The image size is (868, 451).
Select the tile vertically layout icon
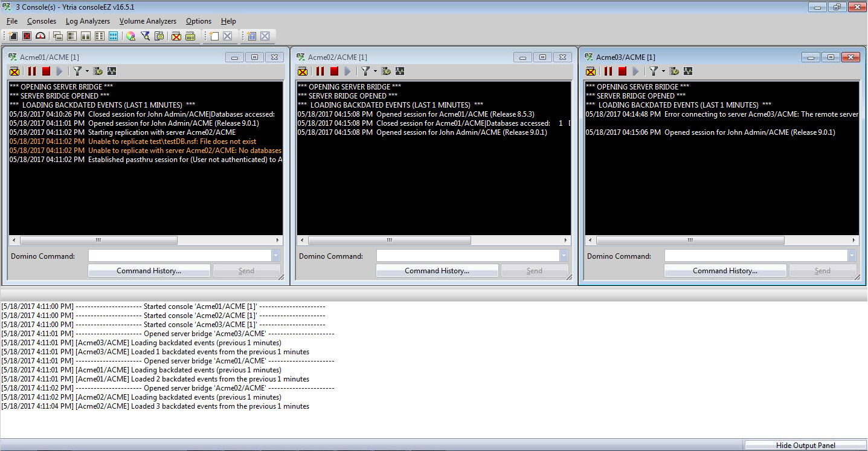click(x=85, y=36)
